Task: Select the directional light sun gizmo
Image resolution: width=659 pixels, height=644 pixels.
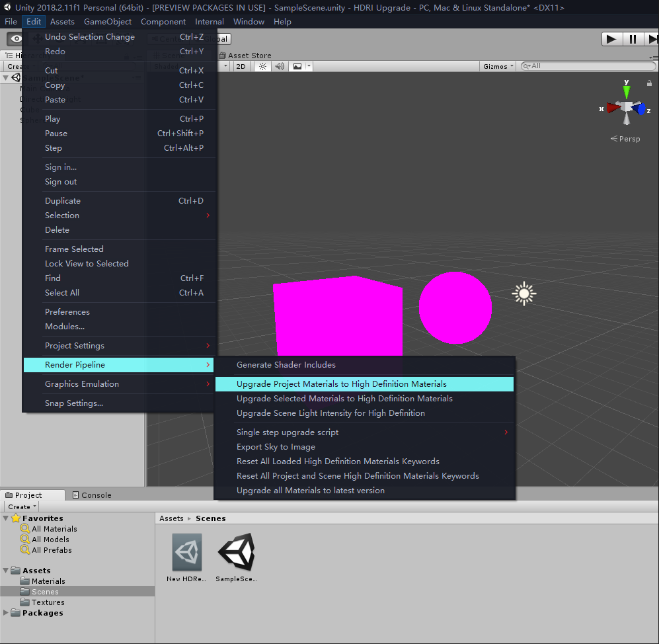Action: point(524,294)
